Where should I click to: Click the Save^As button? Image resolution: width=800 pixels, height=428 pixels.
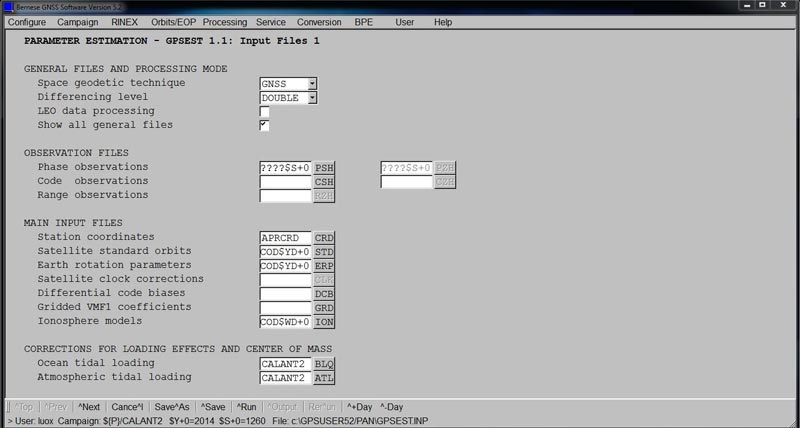(171, 407)
